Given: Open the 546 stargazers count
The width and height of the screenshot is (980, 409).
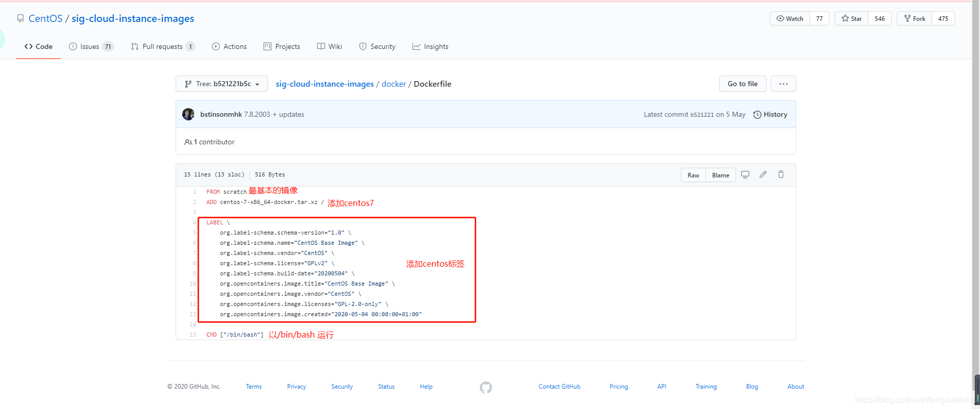Looking at the screenshot, I should (879, 18).
